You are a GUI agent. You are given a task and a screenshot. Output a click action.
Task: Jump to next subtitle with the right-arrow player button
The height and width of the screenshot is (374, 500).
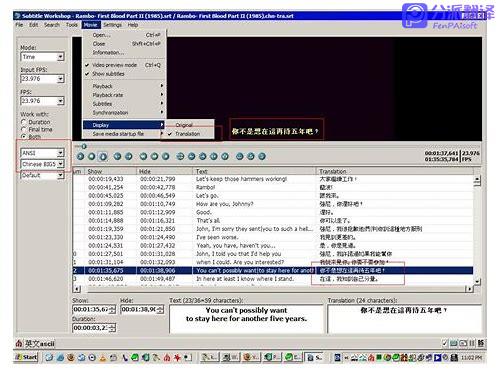(x=129, y=156)
